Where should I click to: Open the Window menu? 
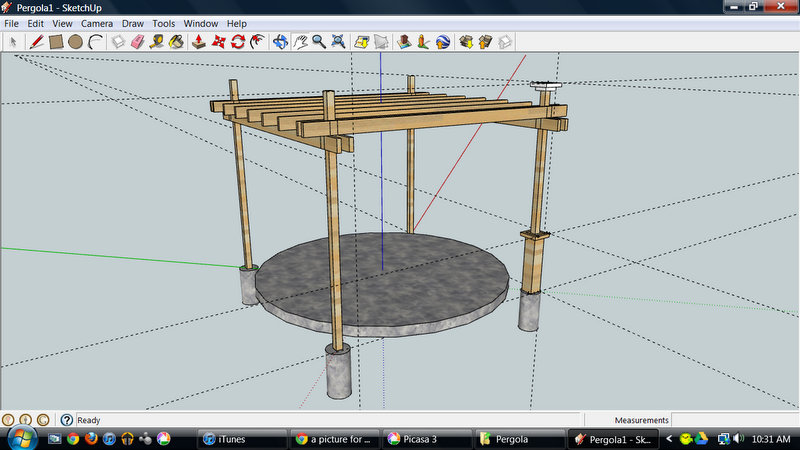(x=201, y=23)
